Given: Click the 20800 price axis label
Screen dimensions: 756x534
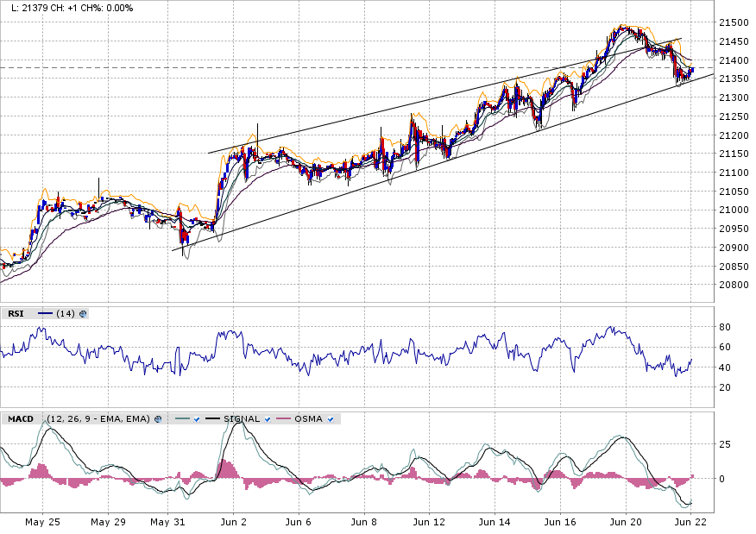Looking at the screenshot, I should coord(734,285).
